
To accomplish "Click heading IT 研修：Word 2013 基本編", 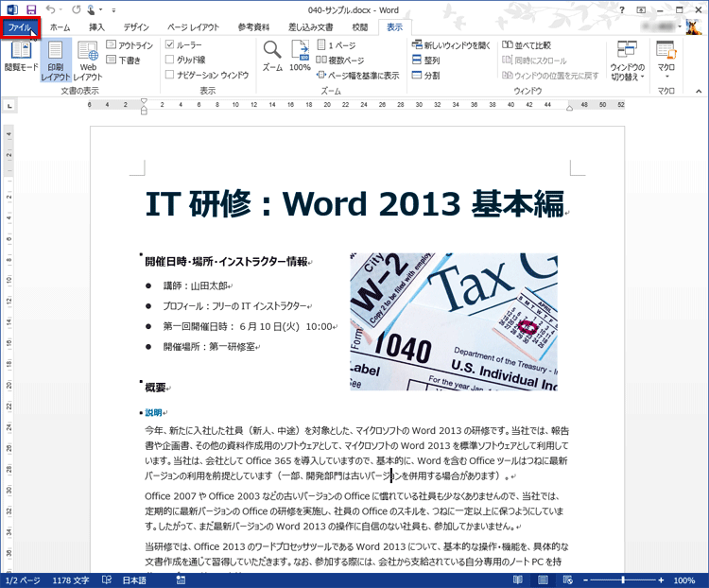I will tap(354, 204).
